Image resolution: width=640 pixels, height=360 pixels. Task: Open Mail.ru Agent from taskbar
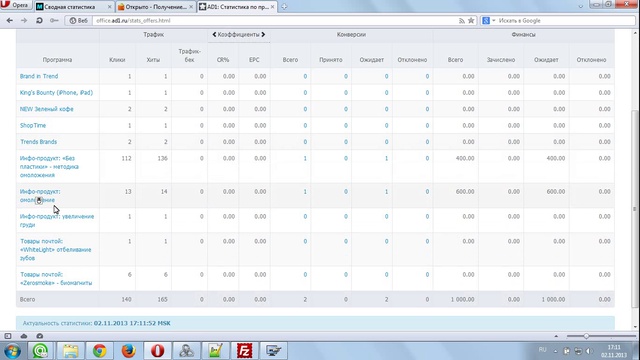[x=40, y=351]
